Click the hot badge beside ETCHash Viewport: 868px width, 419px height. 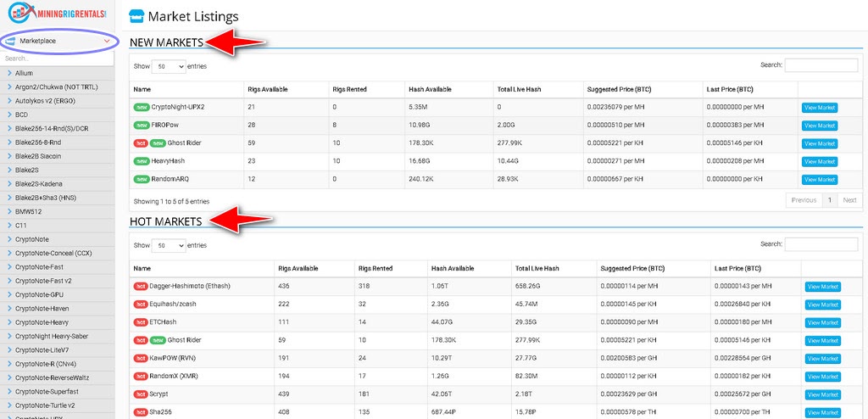coord(141,322)
